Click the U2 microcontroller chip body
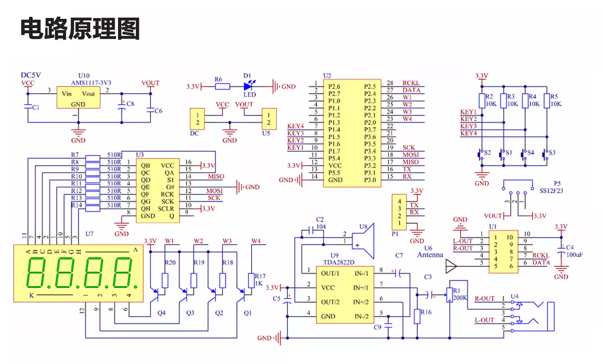Viewport: 602px width, 364px height. coord(352,133)
